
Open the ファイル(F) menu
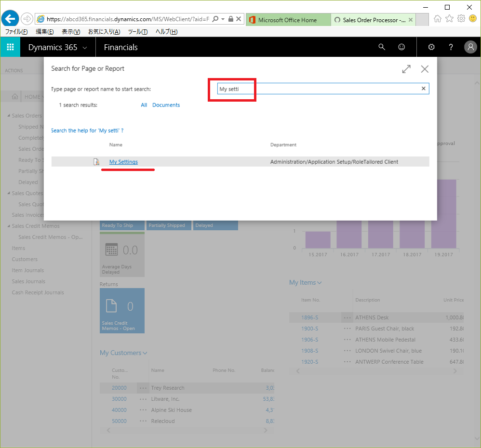click(x=16, y=32)
